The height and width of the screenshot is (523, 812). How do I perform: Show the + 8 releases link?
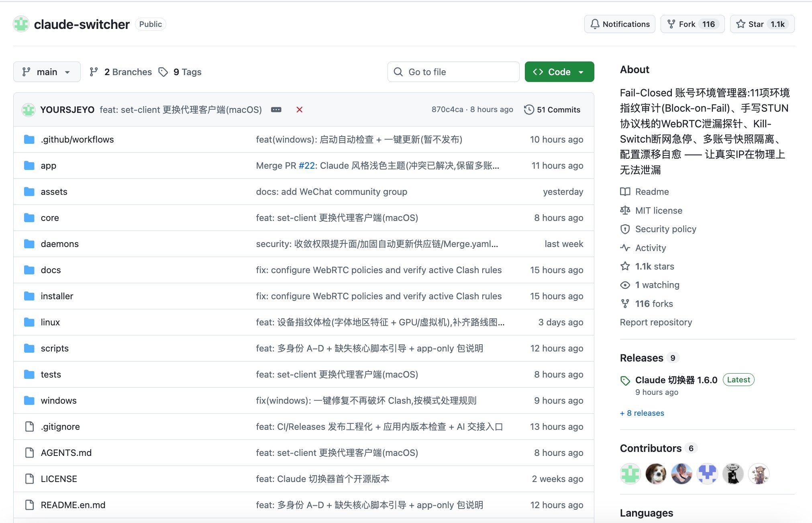pyautogui.click(x=642, y=413)
